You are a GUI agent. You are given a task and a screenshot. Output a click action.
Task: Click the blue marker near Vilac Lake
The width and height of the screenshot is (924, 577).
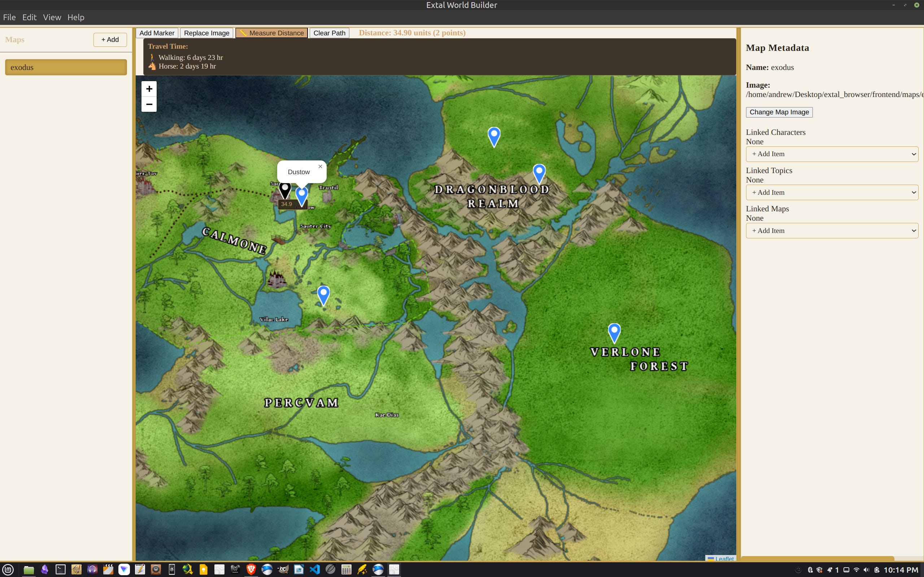(x=323, y=295)
